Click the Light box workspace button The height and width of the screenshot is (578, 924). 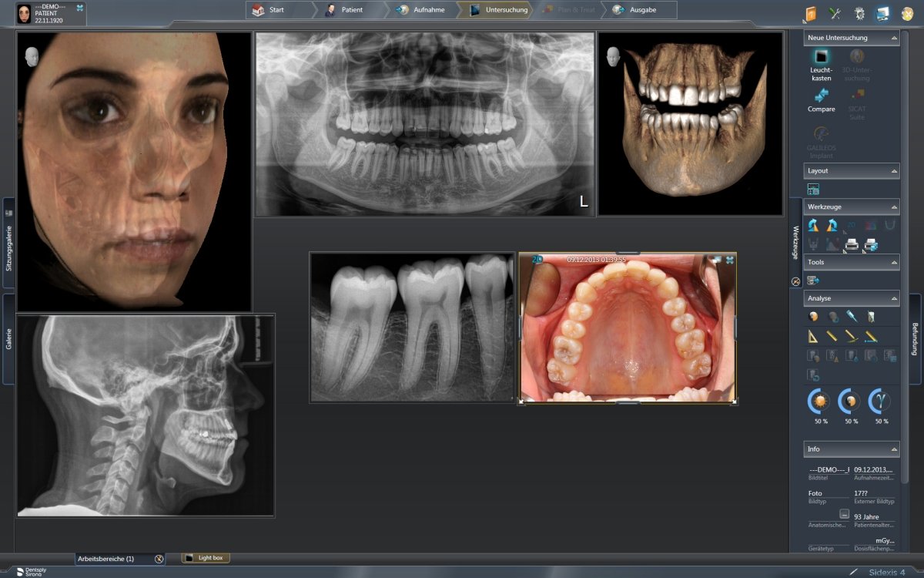tap(206, 558)
